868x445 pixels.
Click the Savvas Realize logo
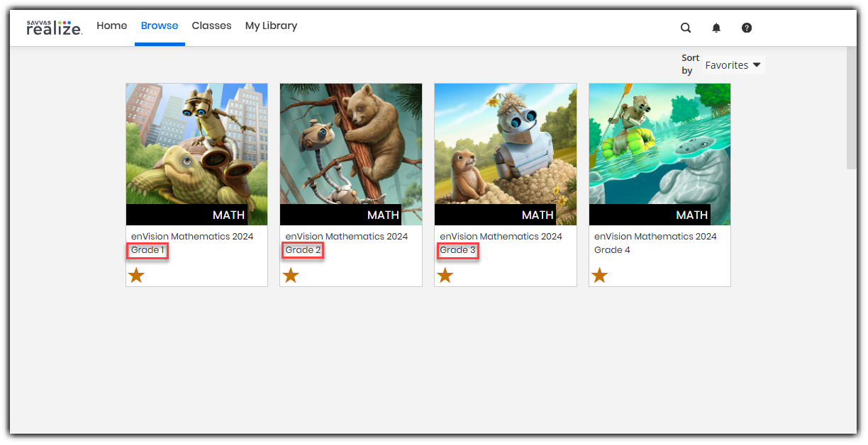coord(54,27)
